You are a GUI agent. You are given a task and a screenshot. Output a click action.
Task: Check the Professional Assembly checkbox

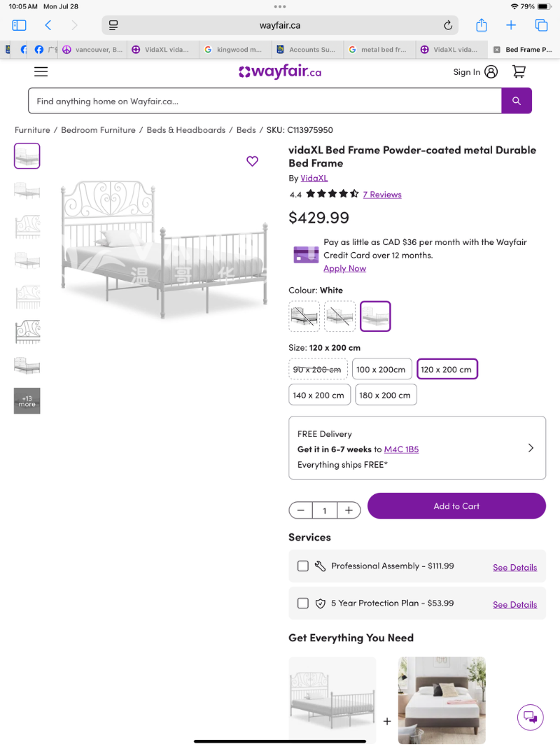pos(303,566)
